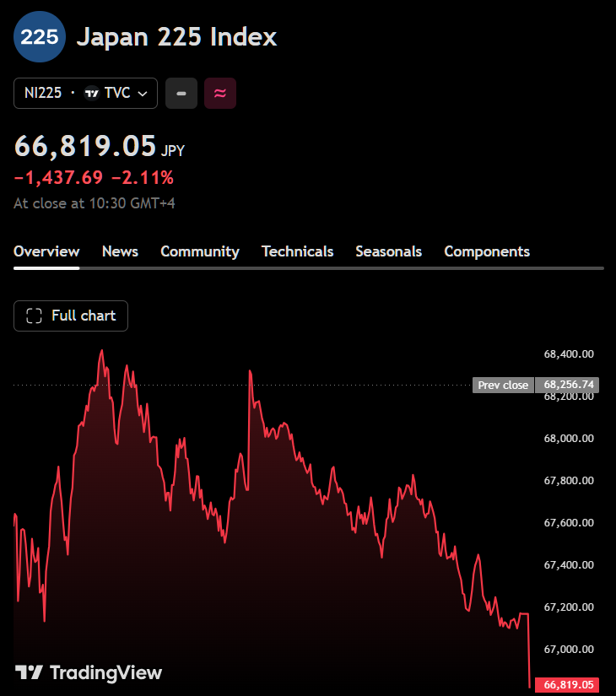Click the blue 225 index logo
Image resolution: width=616 pixels, height=696 pixels.
tap(40, 37)
